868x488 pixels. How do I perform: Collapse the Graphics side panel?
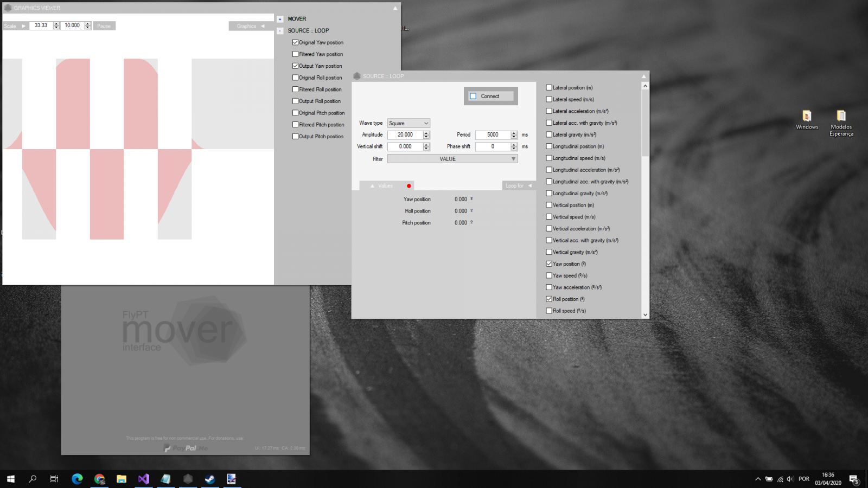point(251,26)
